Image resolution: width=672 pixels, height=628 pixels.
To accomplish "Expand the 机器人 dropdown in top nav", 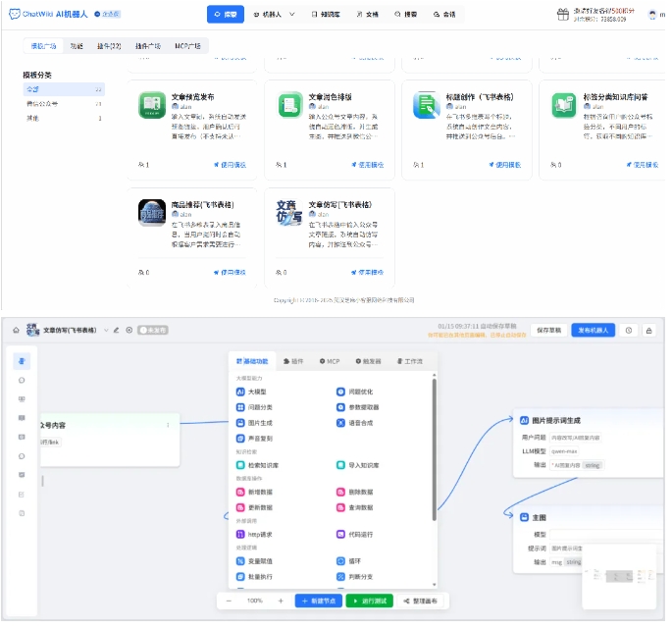I will coord(294,14).
